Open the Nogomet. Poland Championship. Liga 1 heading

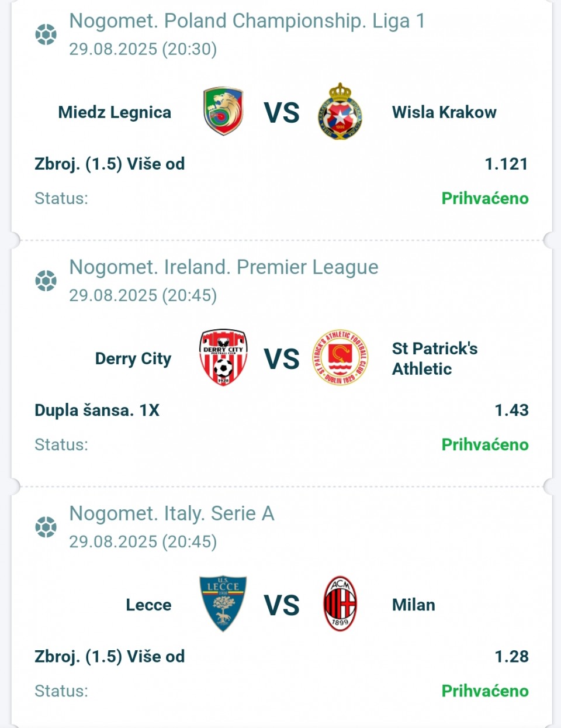coord(247,21)
